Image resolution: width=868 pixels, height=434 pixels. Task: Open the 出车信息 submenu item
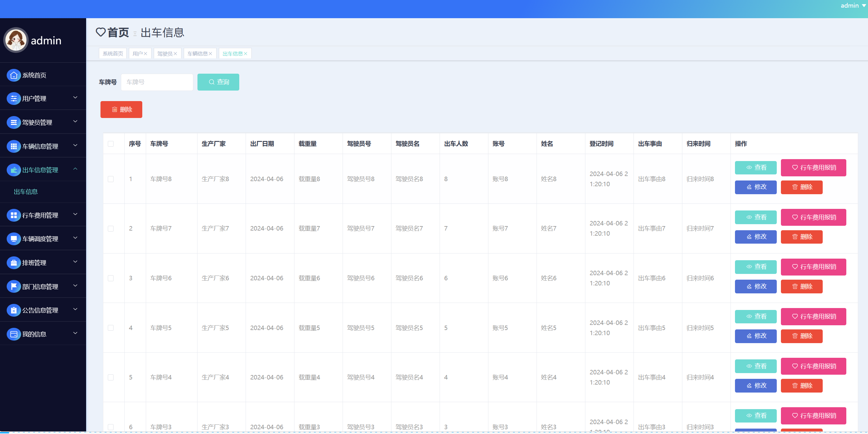tap(26, 192)
